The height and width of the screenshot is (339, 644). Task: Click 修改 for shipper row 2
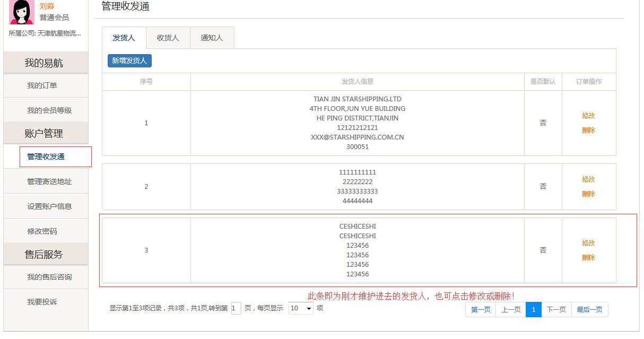[588, 179]
